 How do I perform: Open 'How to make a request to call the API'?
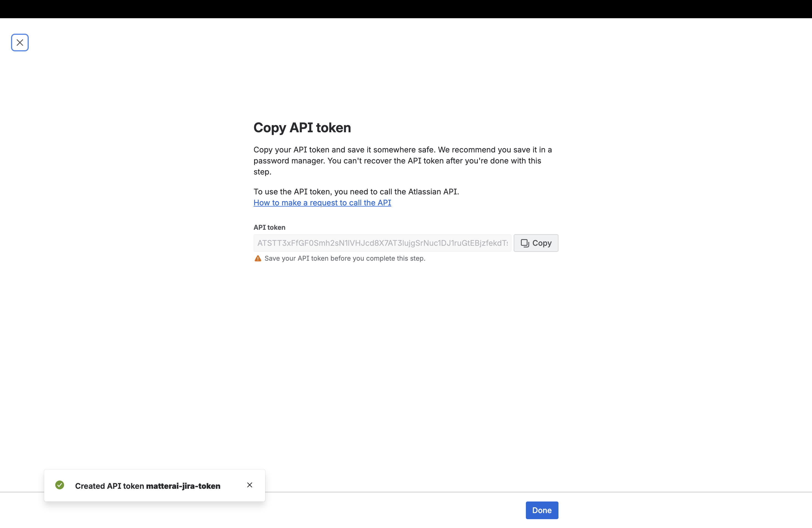coord(322,203)
